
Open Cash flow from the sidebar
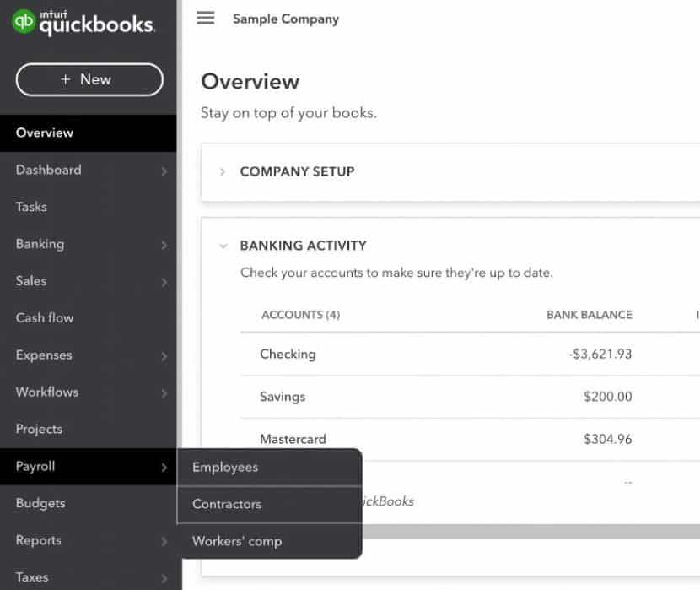click(x=44, y=318)
